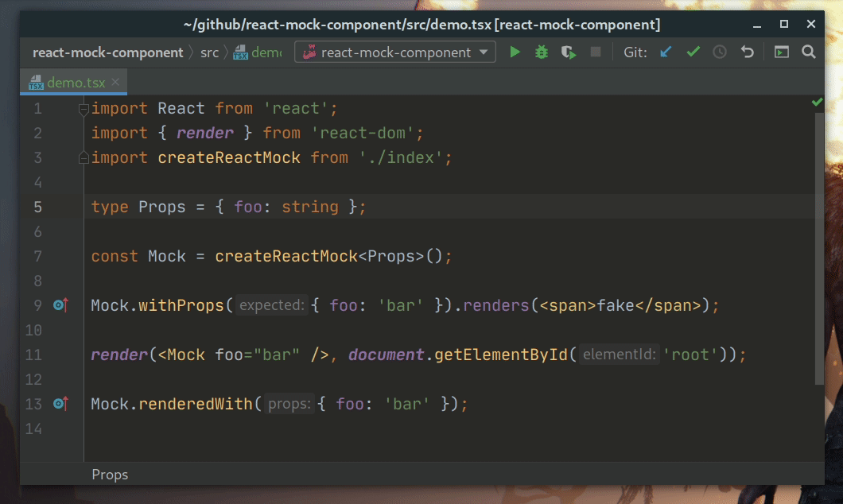The height and width of the screenshot is (504, 843).
Task: Click the editor vertical scrollbar
Action: point(819,248)
